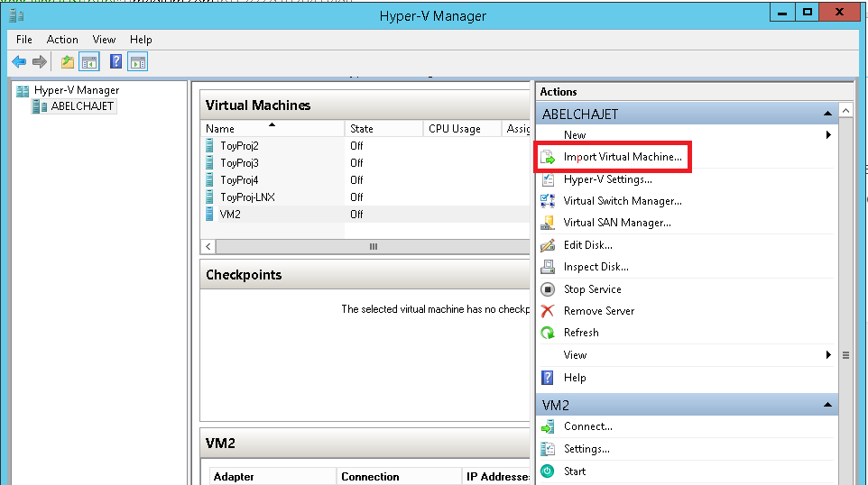Click the green Refresh icon
The image size is (868, 485).
tap(548, 333)
